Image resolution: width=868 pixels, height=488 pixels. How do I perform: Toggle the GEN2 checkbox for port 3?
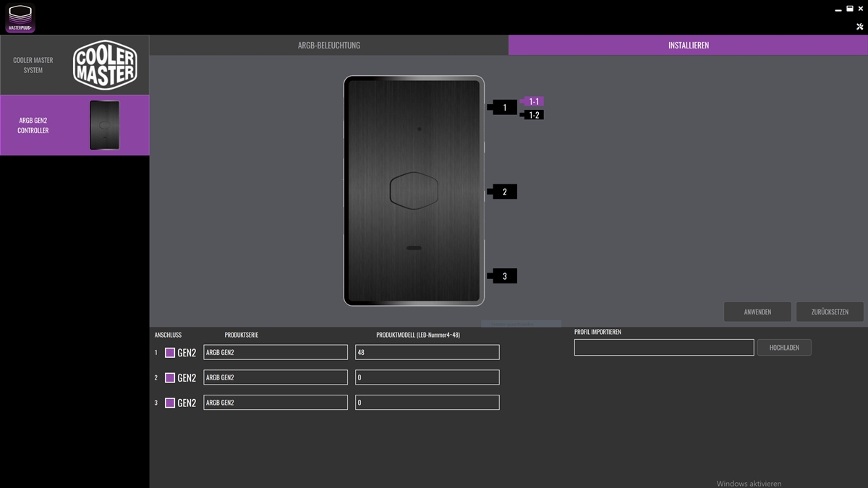170,403
